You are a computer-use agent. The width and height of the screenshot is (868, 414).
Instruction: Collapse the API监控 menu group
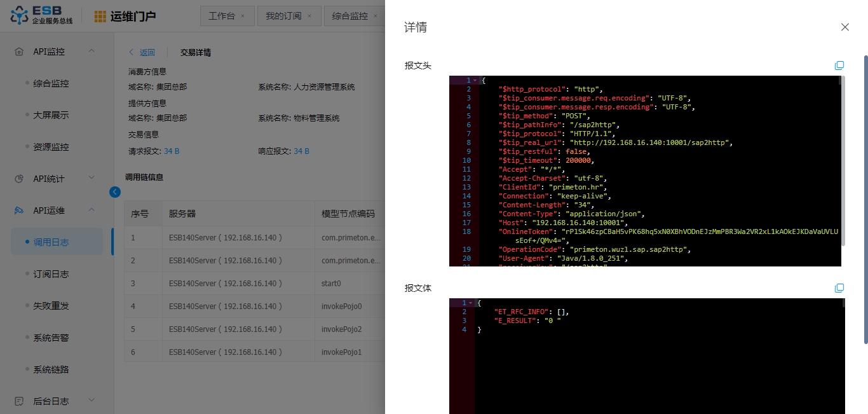[x=91, y=51]
